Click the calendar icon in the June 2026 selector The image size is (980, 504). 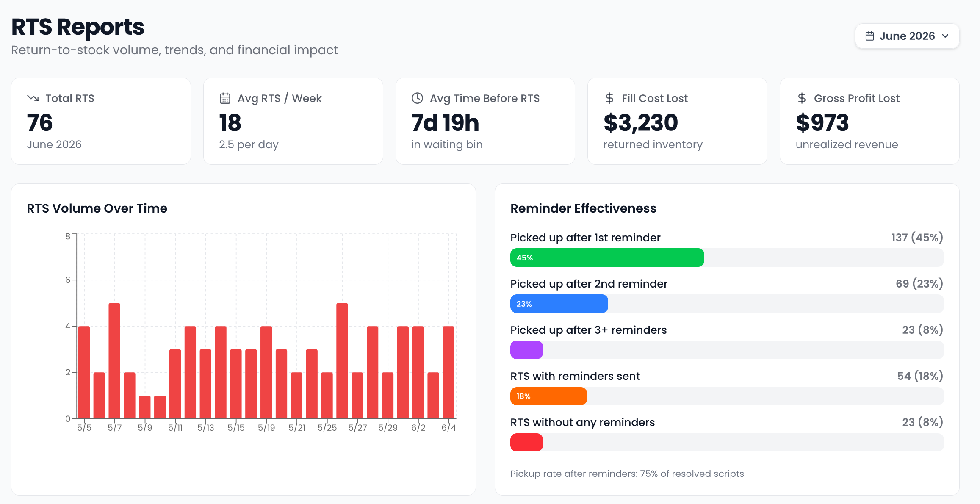870,36
